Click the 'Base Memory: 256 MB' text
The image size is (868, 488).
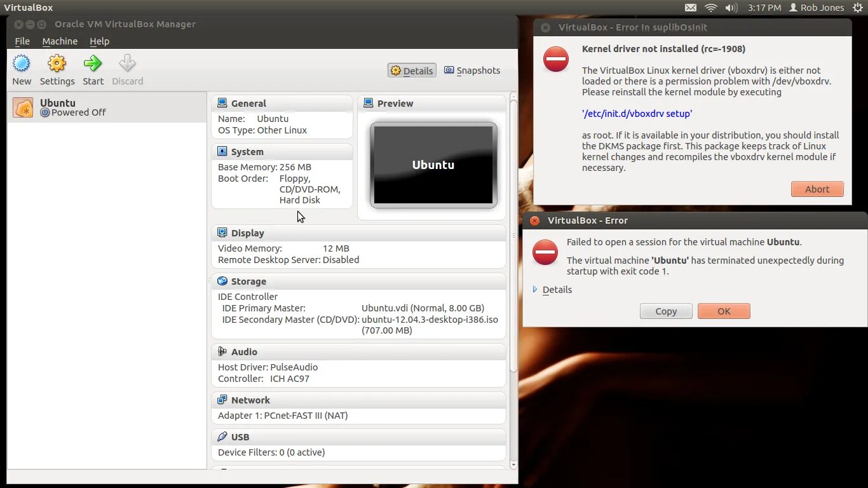tap(264, 167)
